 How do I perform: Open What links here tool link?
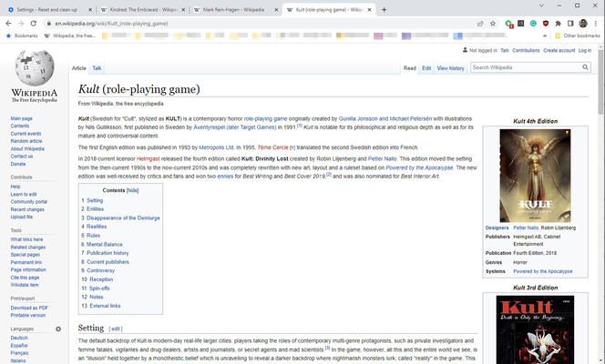tap(26, 239)
